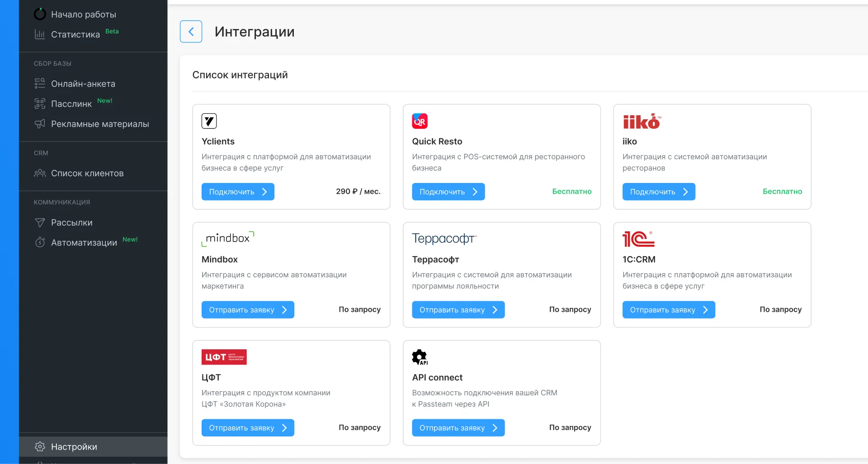The image size is (868, 464).
Task: Click the clock icon beside Автоматизации
Action: tap(39, 242)
